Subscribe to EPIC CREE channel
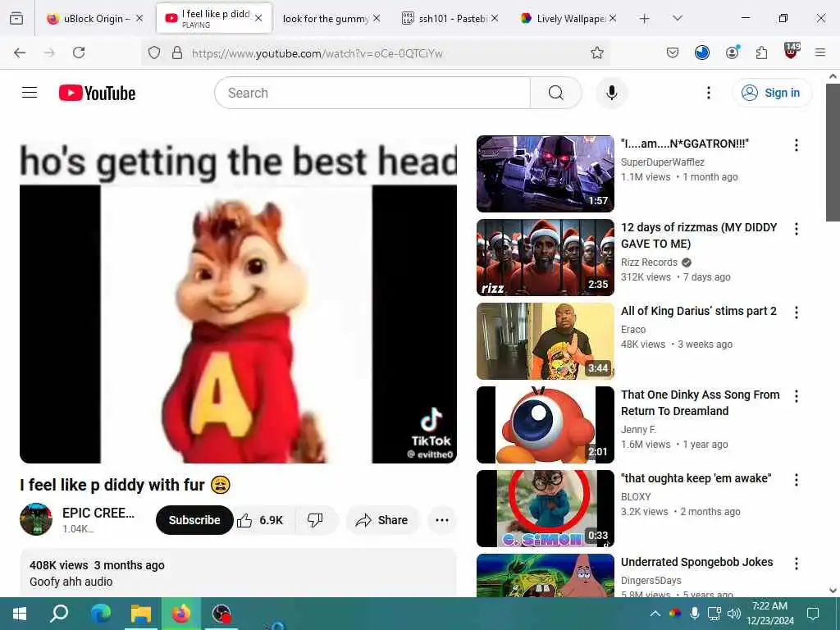Viewport: 840px width, 630px height. [x=194, y=520]
